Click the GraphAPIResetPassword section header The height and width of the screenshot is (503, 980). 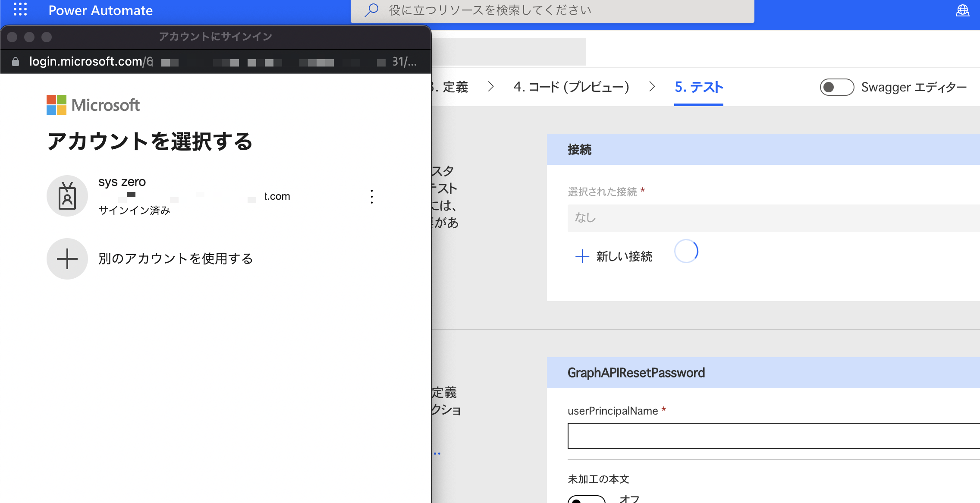763,373
